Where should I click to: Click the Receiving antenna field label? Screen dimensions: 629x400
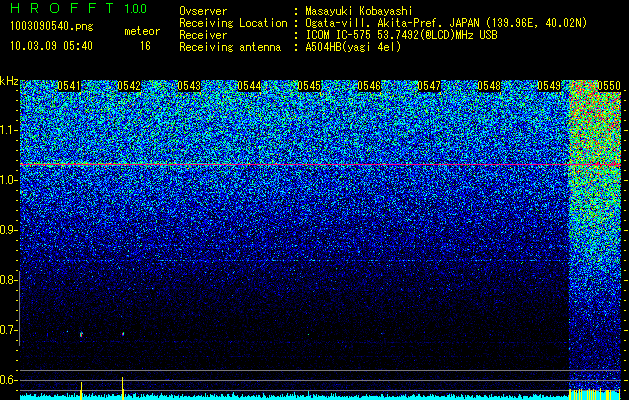pos(230,47)
